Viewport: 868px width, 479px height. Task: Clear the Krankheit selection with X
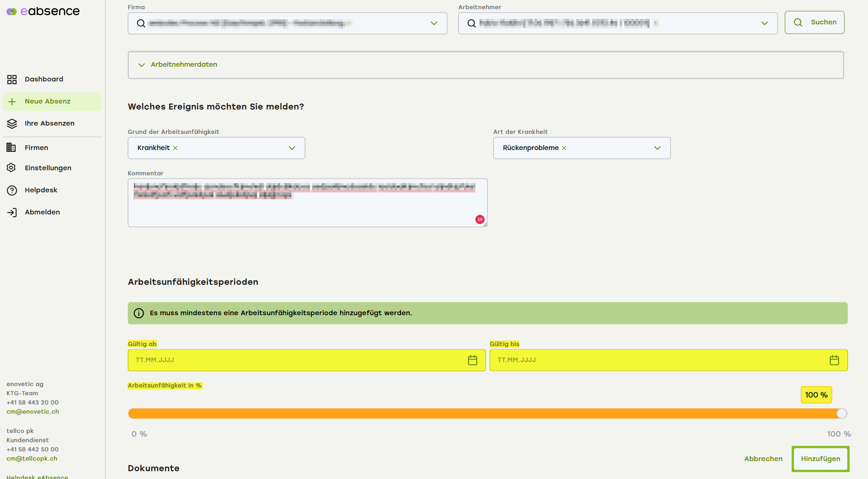pos(175,148)
